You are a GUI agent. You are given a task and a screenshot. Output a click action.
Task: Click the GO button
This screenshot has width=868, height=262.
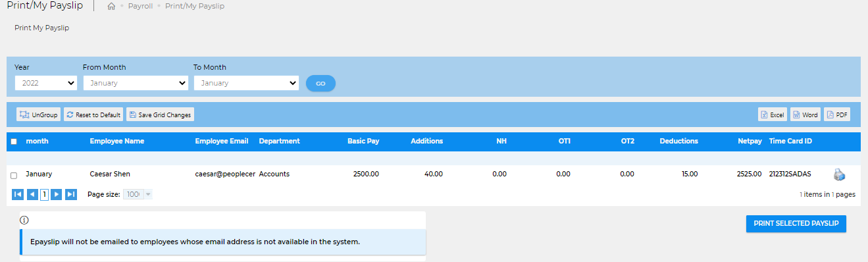[320, 84]
